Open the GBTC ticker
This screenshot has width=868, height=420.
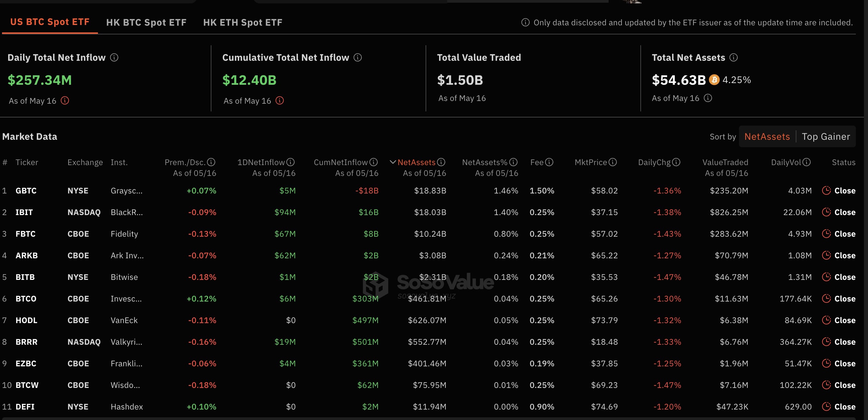coord(26,191)
